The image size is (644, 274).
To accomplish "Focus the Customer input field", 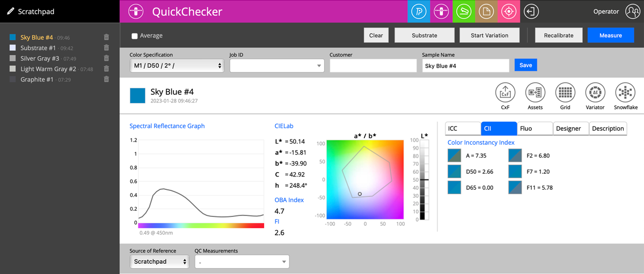I will [x=373, y=65].
